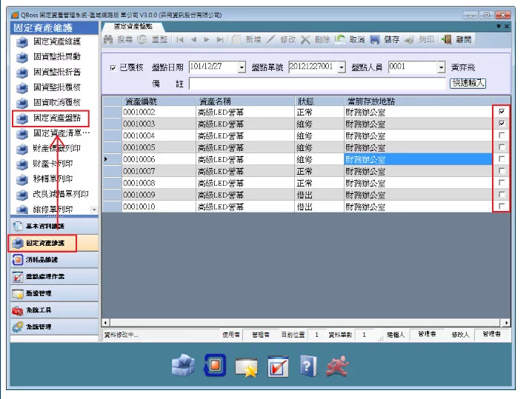Click the red running figure dock icon

pyautogui.click(x=340, y=365)
